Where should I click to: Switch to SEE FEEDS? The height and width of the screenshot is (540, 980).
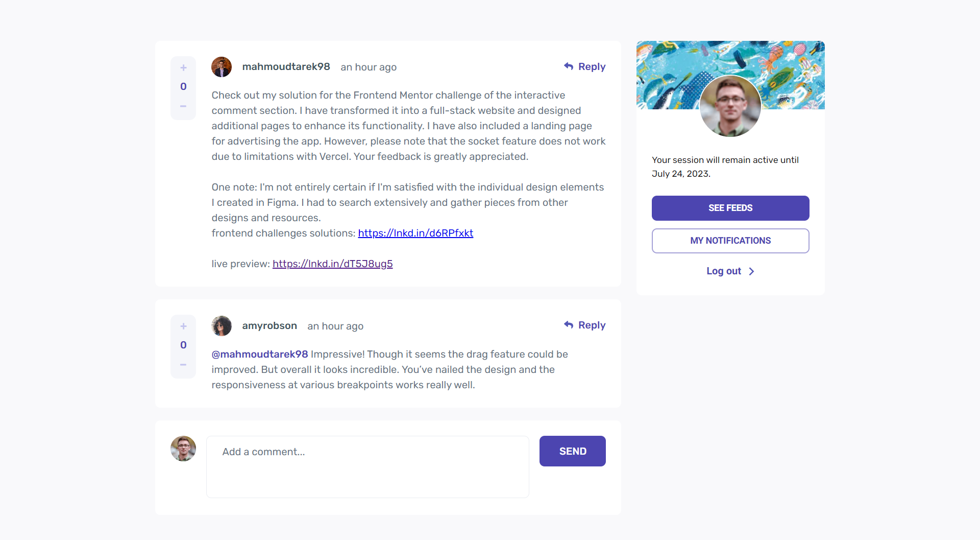(730, 208)
